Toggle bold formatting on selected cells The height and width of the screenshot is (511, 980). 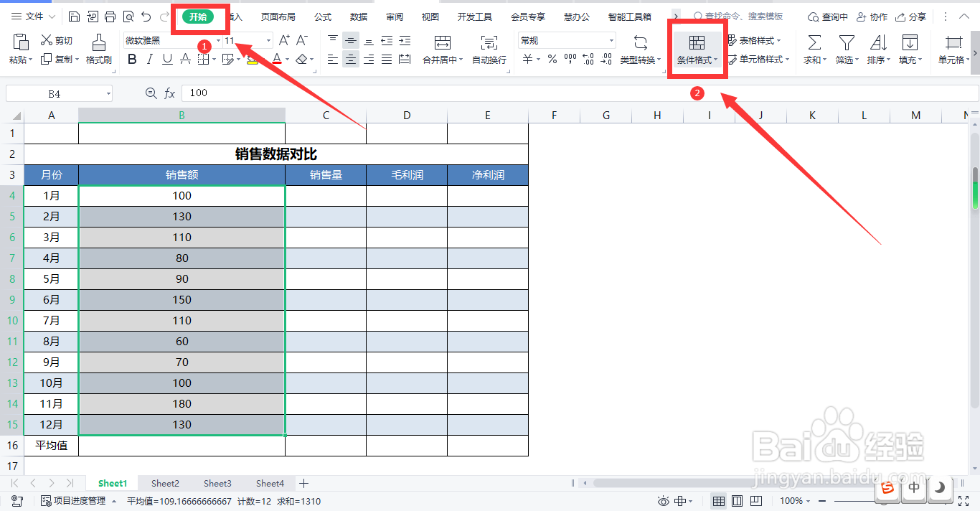(131, 59)
